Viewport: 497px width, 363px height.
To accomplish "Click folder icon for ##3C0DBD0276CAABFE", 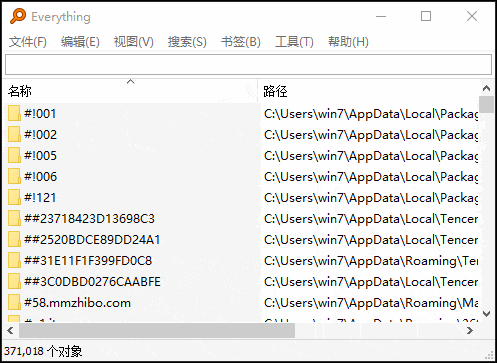I will [14, 281].
